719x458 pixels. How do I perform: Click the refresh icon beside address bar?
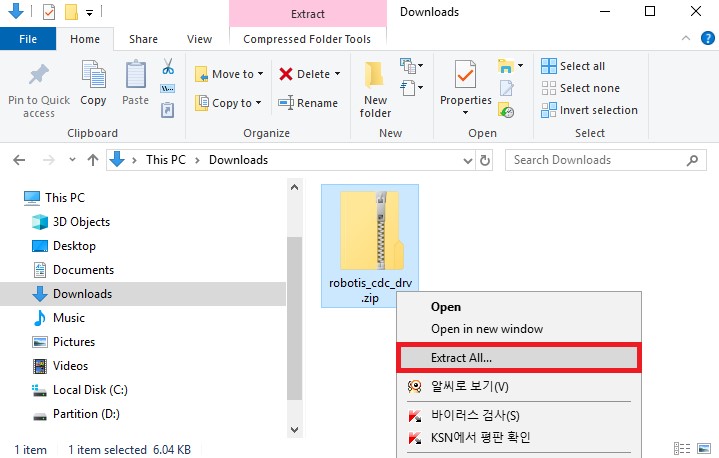click(x=485, y=160)
